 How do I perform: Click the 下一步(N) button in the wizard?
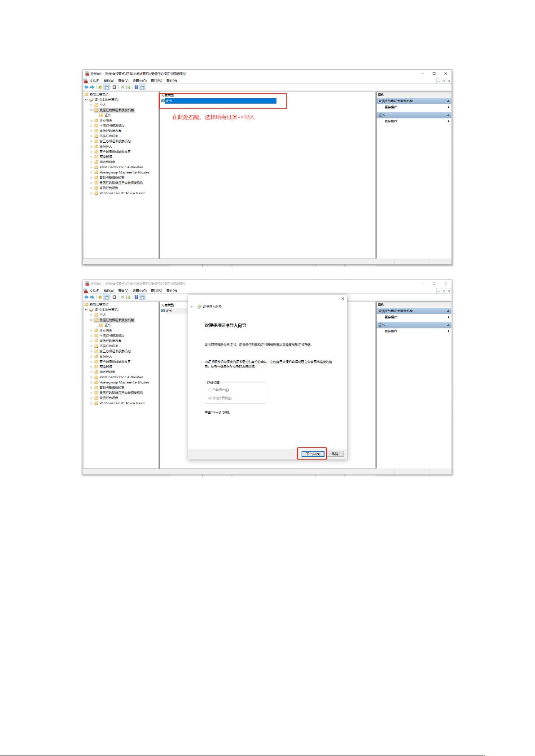coord(312,454)
